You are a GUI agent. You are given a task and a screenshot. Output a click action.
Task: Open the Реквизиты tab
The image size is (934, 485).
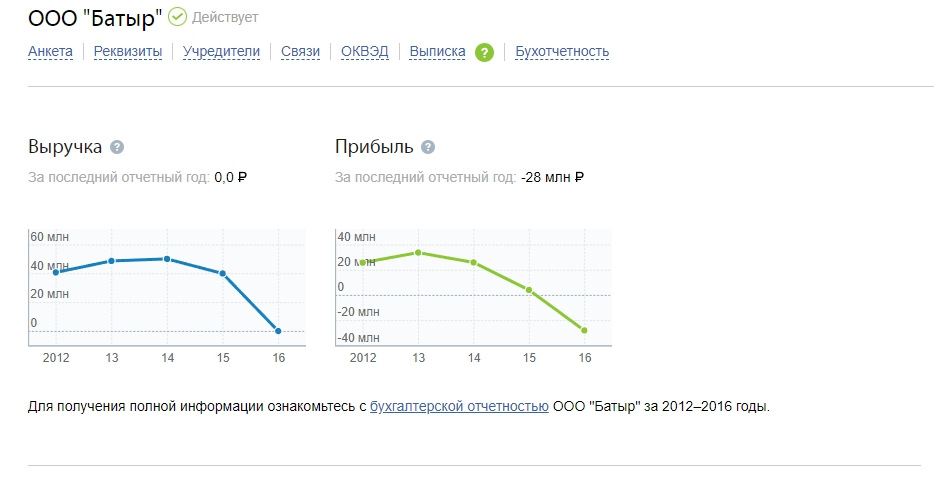pos(127,52)
